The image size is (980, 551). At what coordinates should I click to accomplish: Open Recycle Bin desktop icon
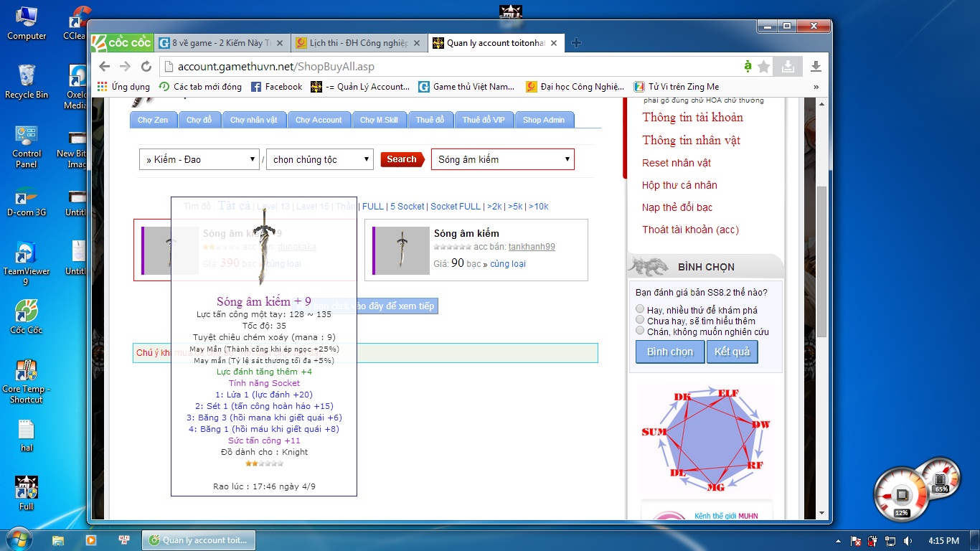tap(27, 81)
